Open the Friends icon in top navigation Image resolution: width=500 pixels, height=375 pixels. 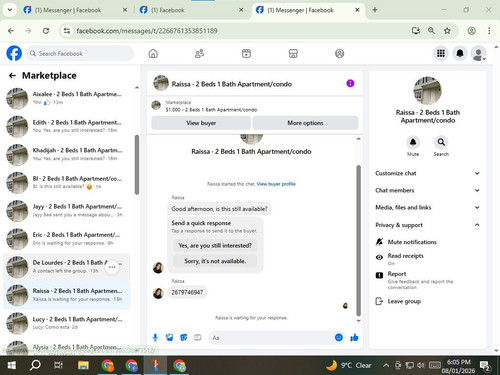(x=199, y=53)
